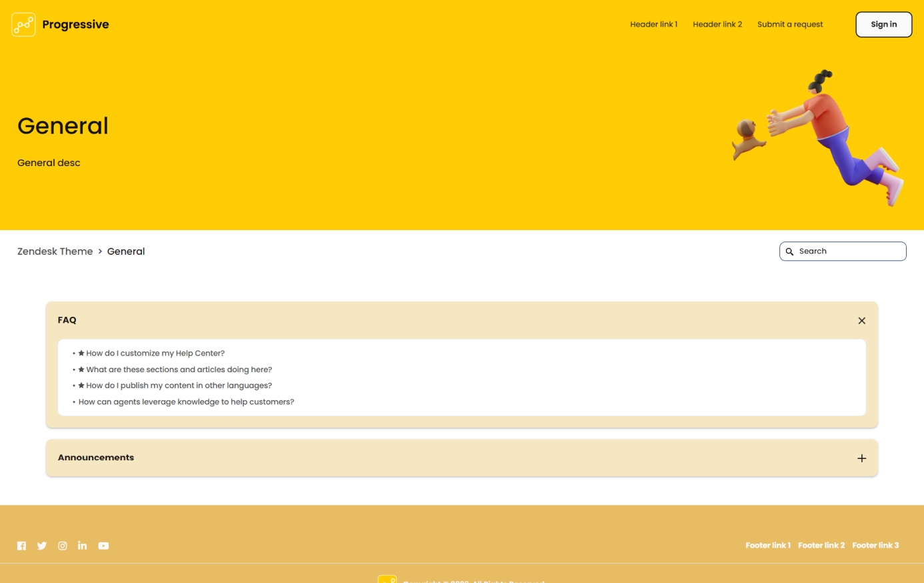
Task: Open 'How can agents leverage knowledge' article
Action: coord(186,402)
